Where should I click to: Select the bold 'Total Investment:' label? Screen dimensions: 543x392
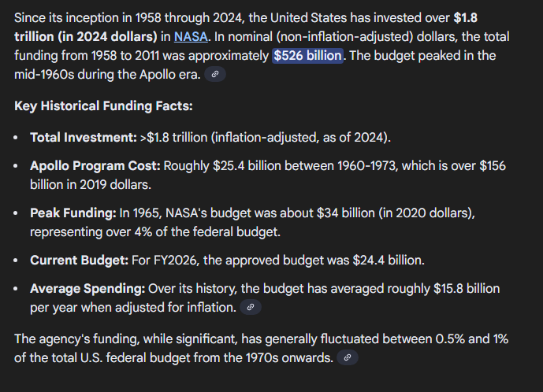coord(83,137)
